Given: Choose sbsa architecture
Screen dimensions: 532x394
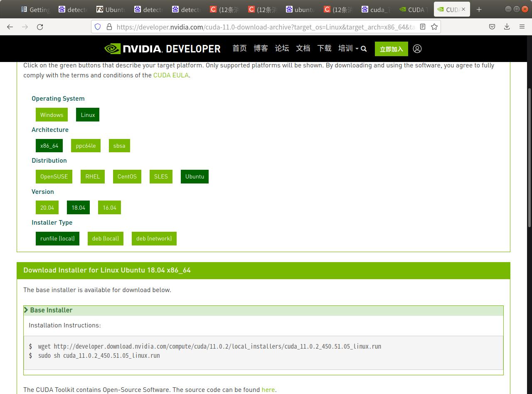Looking at the screenshot, I should tap(119, 146).
